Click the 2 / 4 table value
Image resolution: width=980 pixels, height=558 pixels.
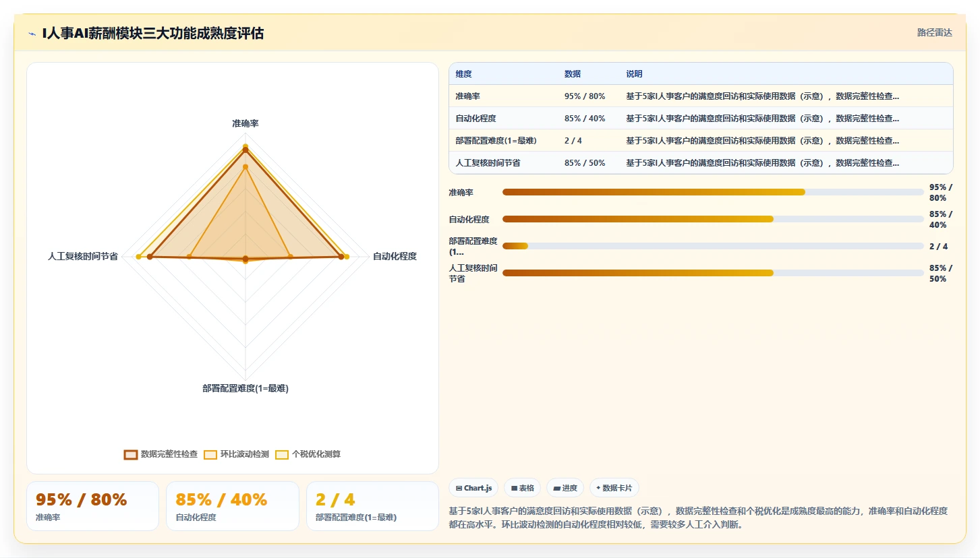click(573, 141)
